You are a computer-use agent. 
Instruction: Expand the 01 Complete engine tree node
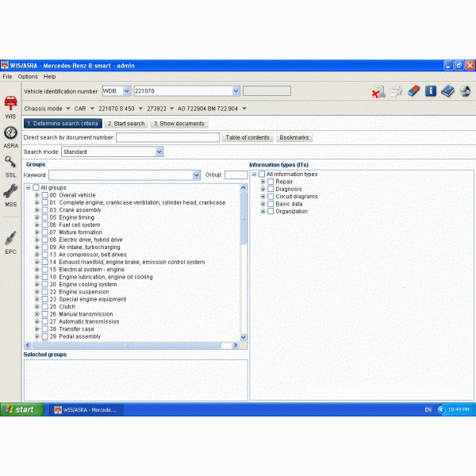37,202
